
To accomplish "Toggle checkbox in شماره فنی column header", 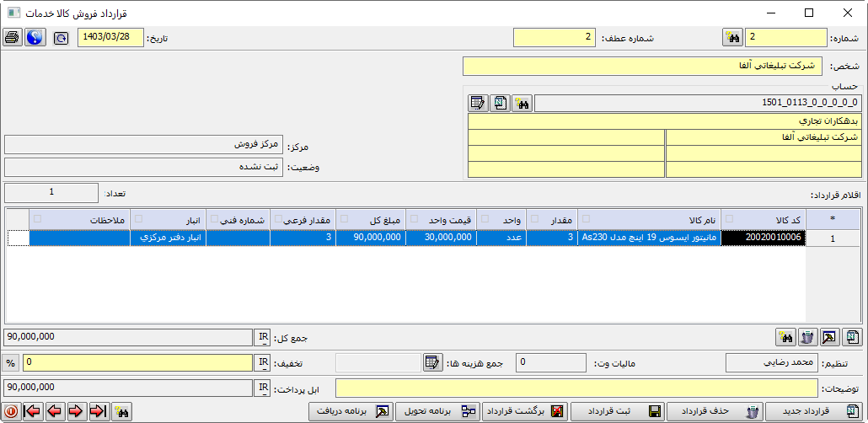I will tap(214, 218).
